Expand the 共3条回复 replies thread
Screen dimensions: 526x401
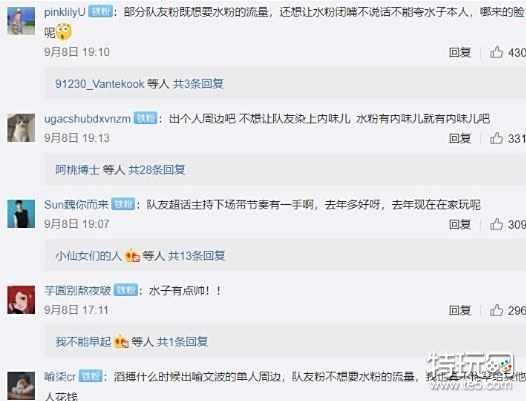198,84
